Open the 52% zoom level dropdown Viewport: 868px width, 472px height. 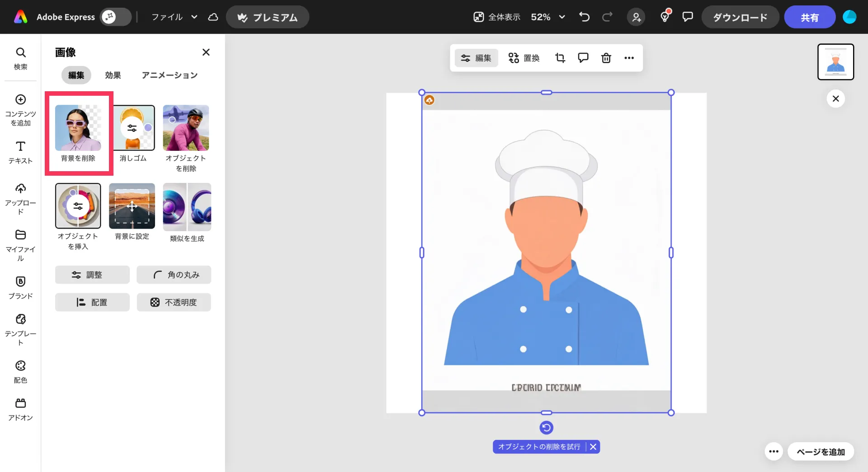click(548, 17)
